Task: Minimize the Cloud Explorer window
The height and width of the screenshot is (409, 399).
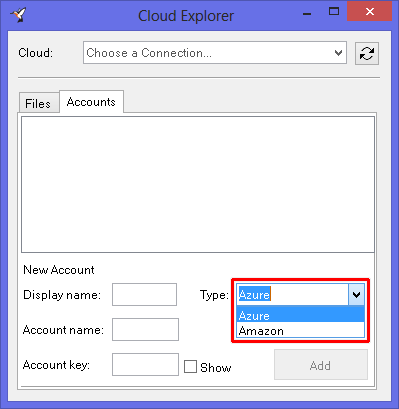Action: [307, 14]
